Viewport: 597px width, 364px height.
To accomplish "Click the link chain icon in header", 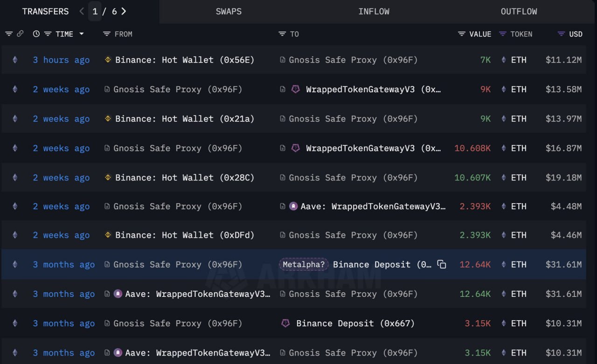I will point(20,34).
